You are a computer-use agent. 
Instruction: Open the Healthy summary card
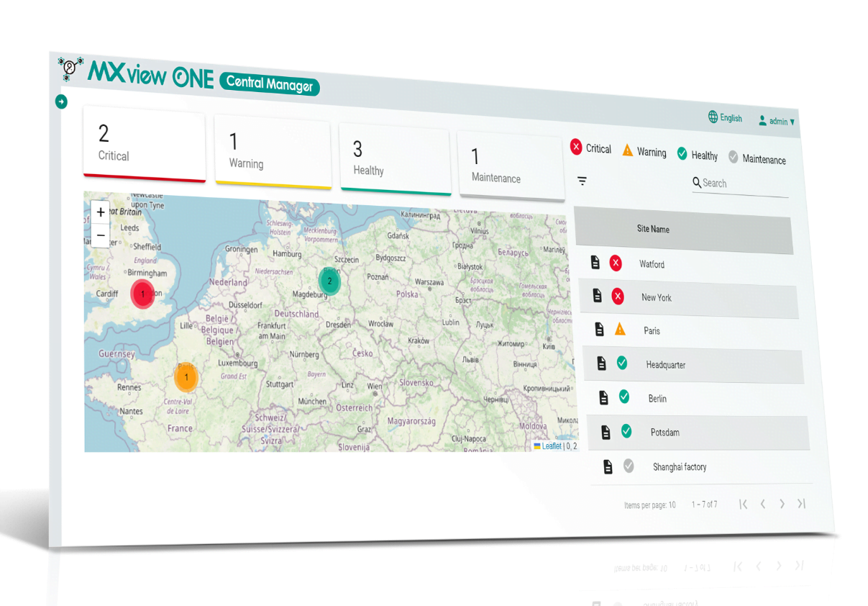tap(396, 160)
